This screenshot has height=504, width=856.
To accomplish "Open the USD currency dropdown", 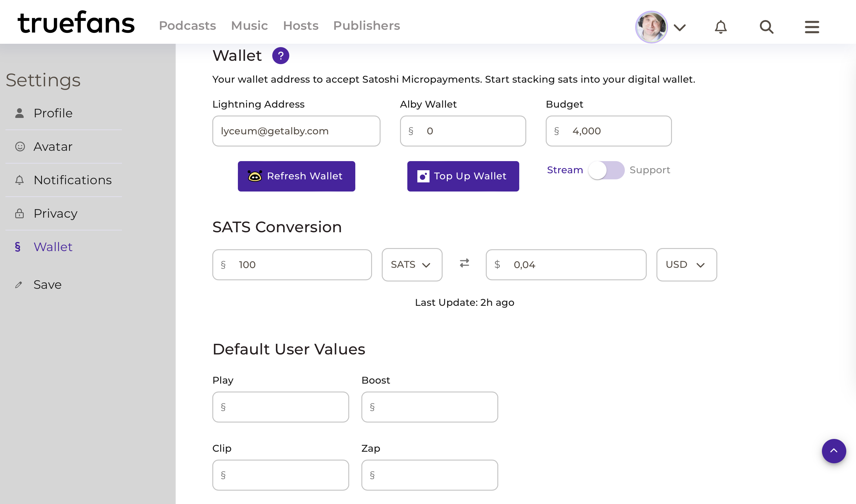I will coord(686,264).
